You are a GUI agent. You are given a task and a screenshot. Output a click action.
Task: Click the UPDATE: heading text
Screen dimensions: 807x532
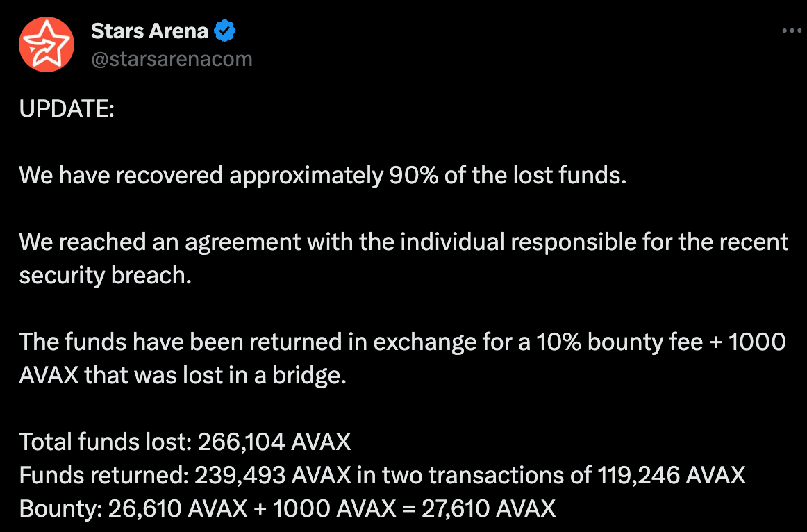67,108
